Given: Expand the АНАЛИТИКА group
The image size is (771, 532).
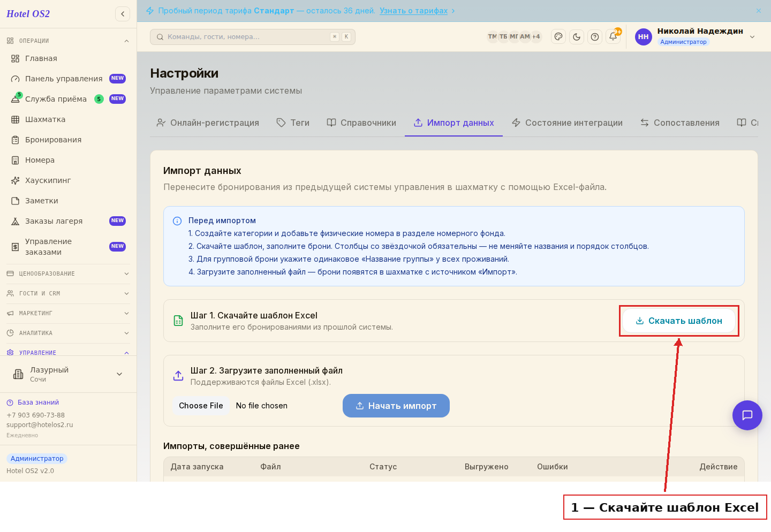Looking at the screenshot, I should [x=68, y=333].
